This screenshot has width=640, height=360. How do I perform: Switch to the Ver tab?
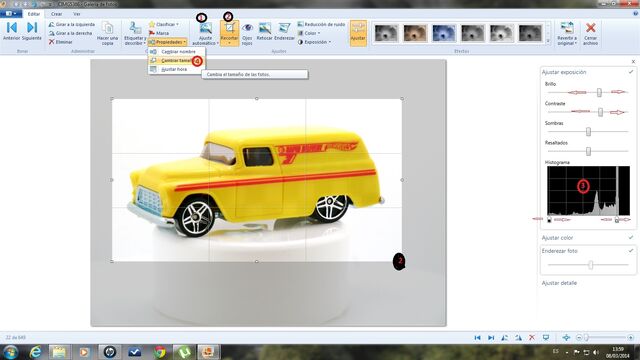[x=76, y=14]
